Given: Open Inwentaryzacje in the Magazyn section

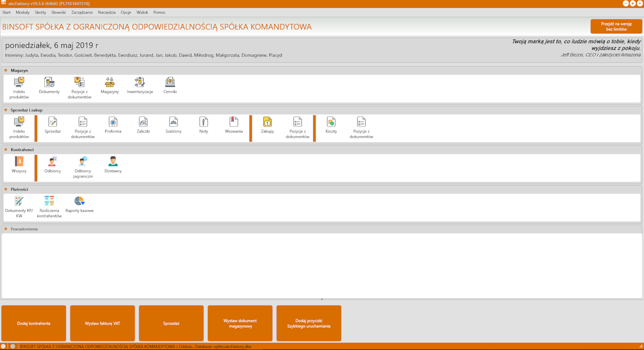Looking at the screenshot, I should (140, 85).
